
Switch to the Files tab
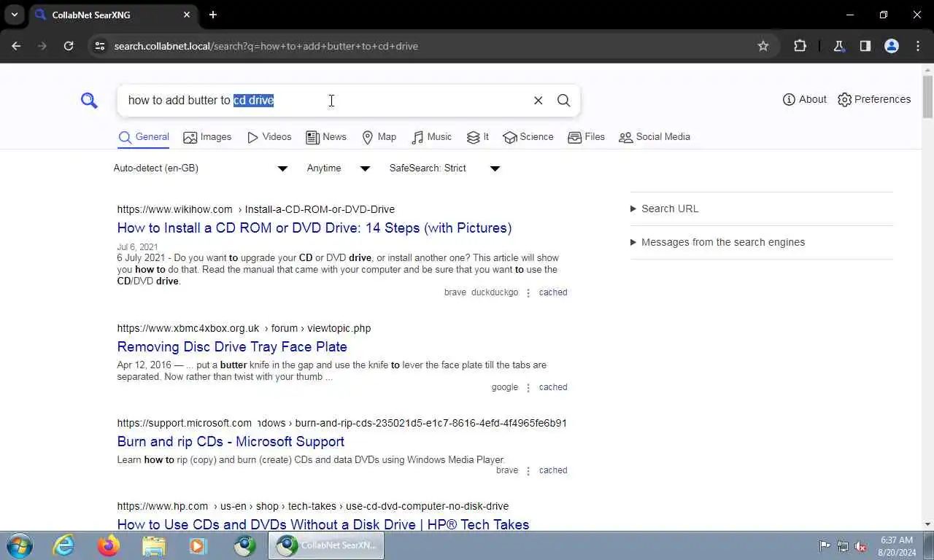[x=587, y=137]
